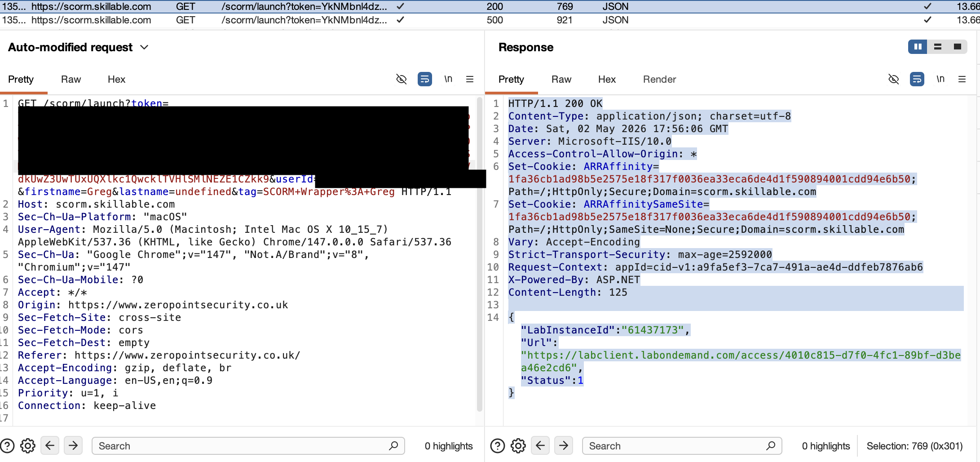Open the search settings gear under the response panel
Image resolution: width=980 pixels, height=462 pixels.
pos(518,446)
